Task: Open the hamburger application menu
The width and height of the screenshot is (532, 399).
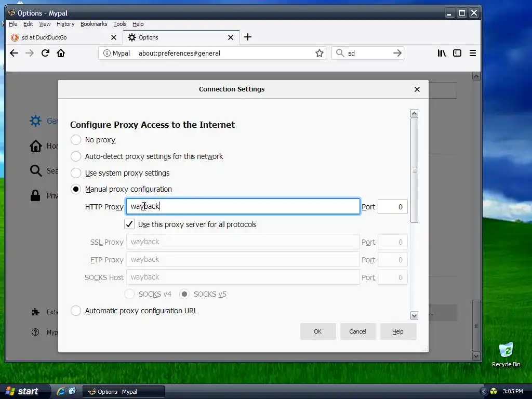Action: (472, 53)
